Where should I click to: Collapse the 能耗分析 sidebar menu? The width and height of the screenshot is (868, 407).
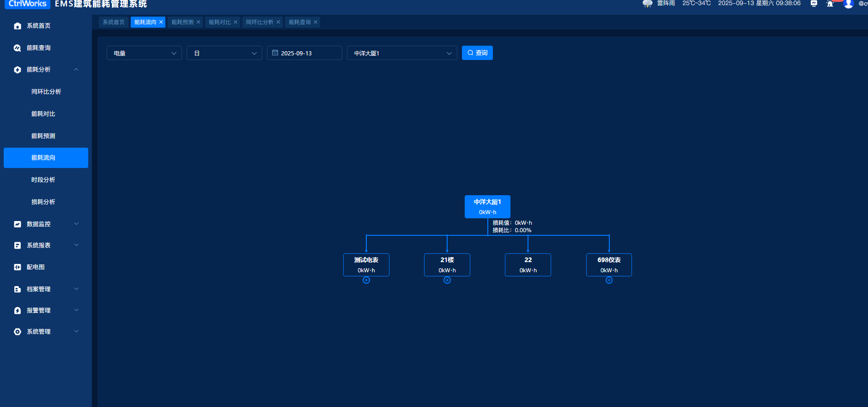pos(76,70)
